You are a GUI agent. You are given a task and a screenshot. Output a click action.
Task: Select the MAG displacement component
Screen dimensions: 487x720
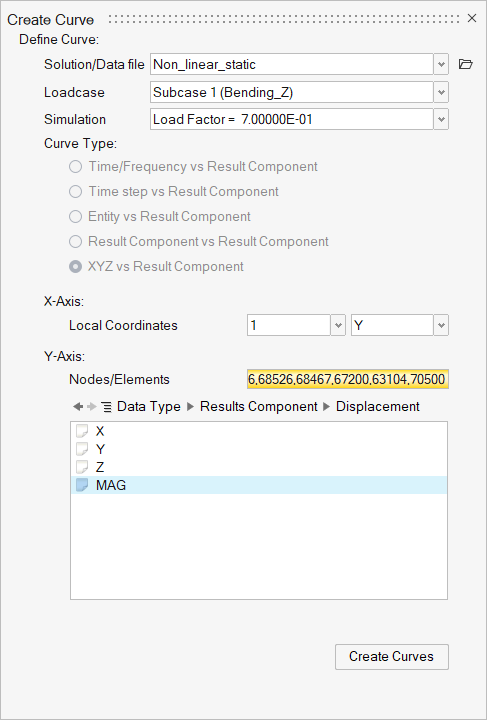[259, 485]
